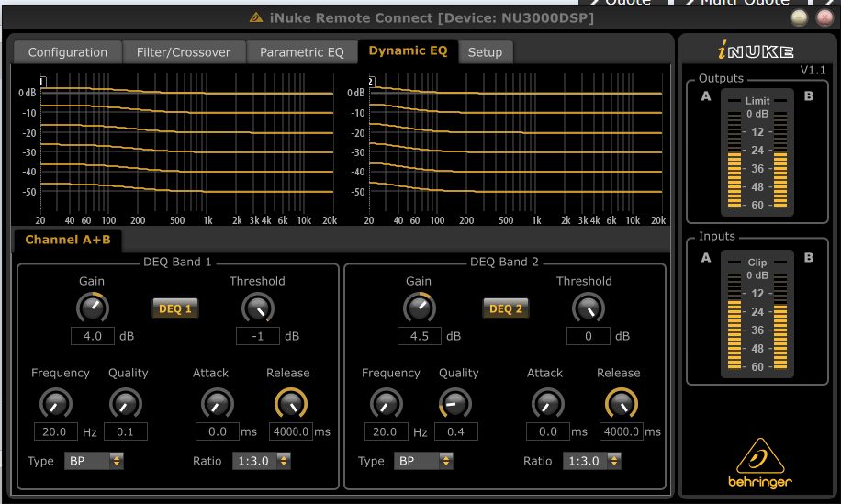Click the DEQ Band 2 Threshold knob
Image resolution: width=841 pixels, height=504 pixels.
[589, 308]
